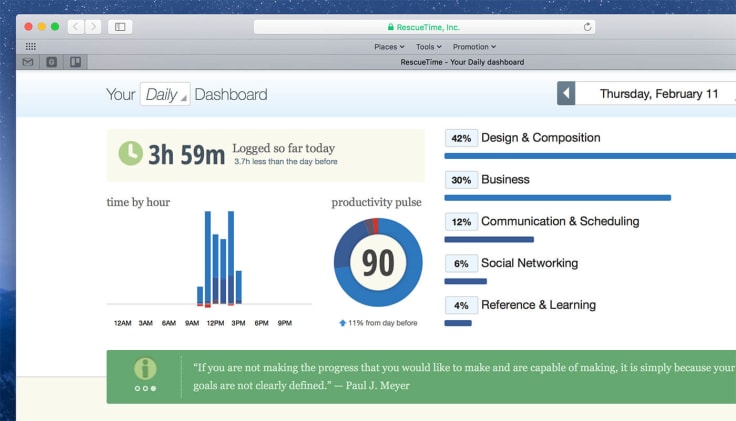
Task: Go back with Safari's back arrow
Action: [x=76, y=27]
